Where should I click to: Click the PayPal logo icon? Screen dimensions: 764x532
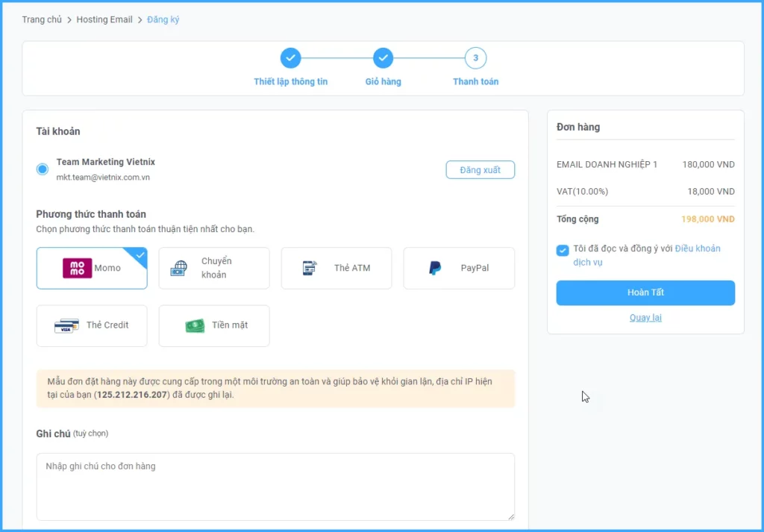435,269
